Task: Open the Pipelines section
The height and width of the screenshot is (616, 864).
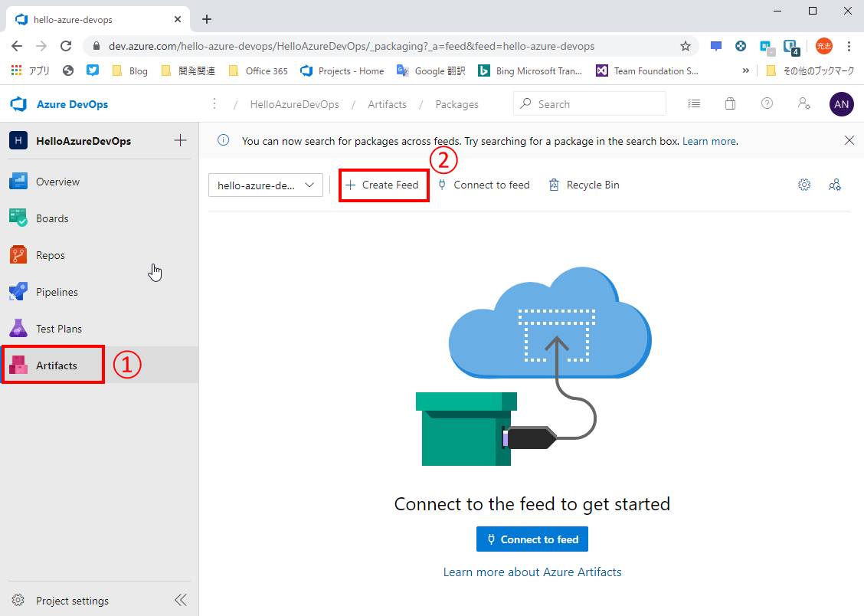Action: [x=57, y=291]
